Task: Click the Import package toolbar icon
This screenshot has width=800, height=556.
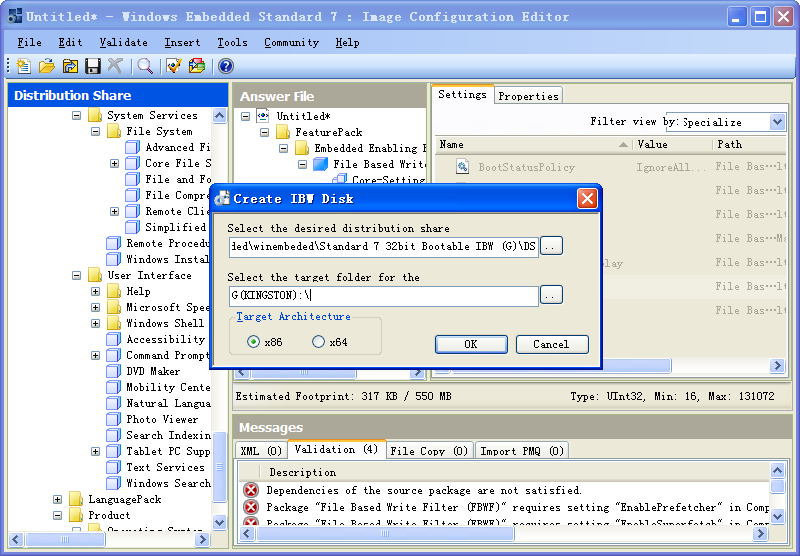Action: point(196,66)
